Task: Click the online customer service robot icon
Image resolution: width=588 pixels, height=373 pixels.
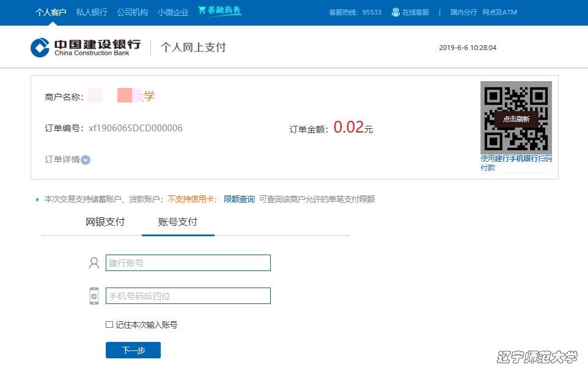Action: click(x=395, y=12)
